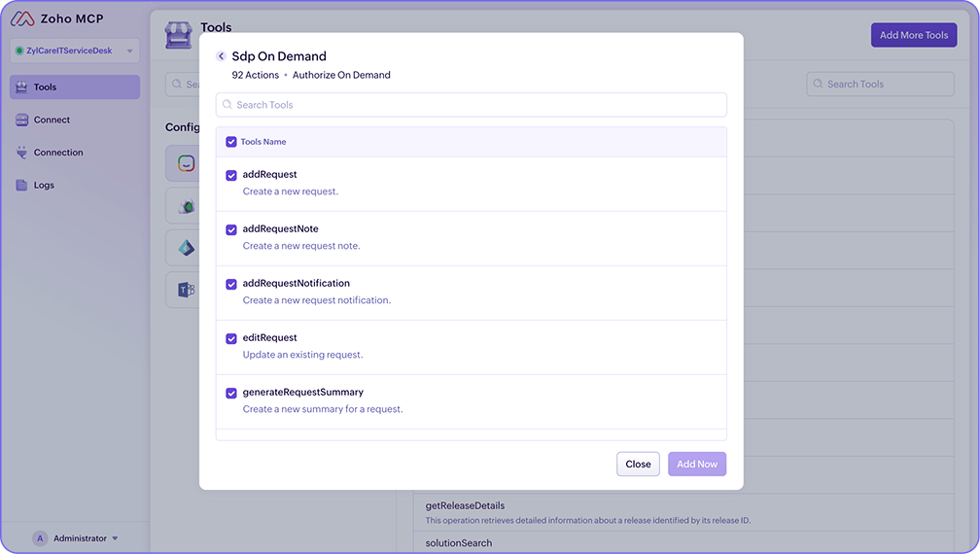The image size is (980, 554).
Task: Click the 'Authorize On Demand' label
Action: point(341,75)
